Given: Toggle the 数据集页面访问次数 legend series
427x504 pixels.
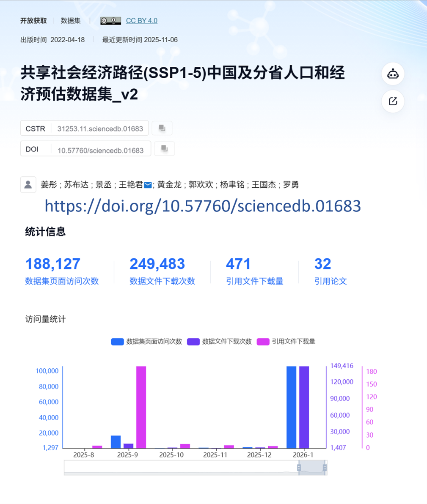Looking at the screenshot, I should 146,342.
